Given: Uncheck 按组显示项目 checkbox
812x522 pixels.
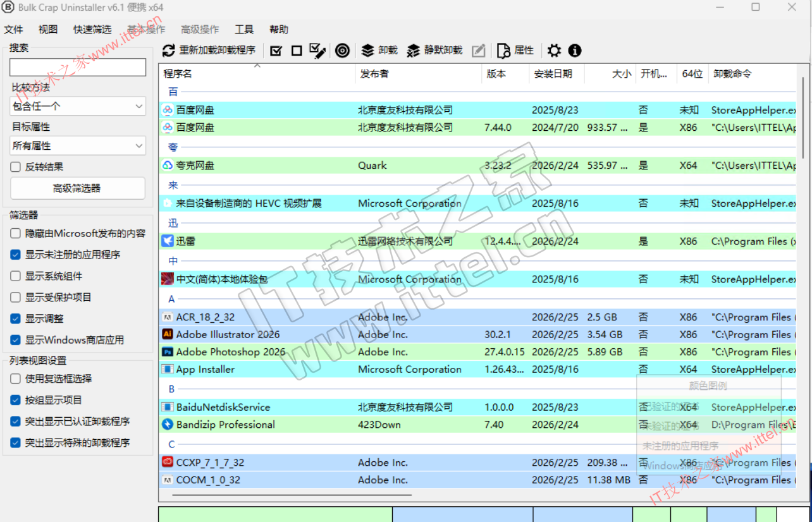Looking at the screenshot, I should pyautogui.click(x=16, y=400).
